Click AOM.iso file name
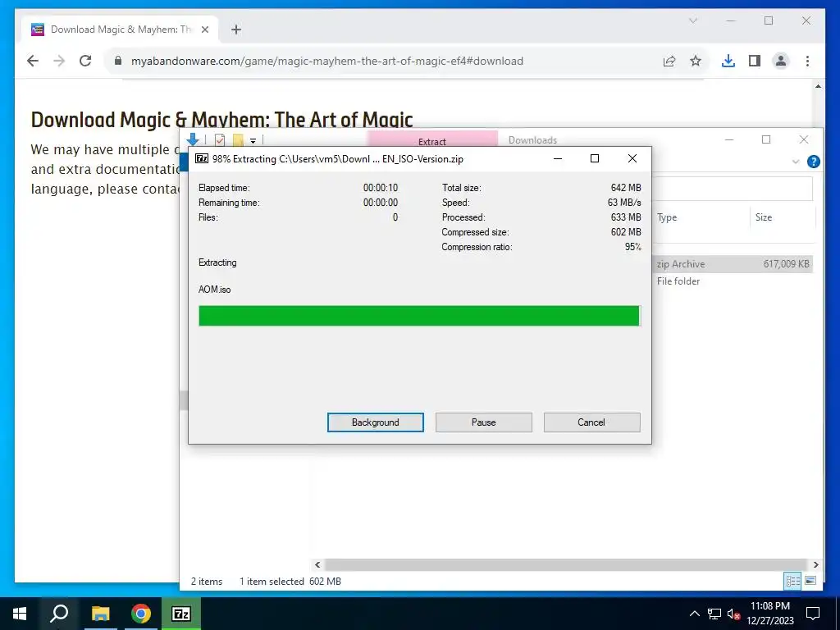 (214, 290)
